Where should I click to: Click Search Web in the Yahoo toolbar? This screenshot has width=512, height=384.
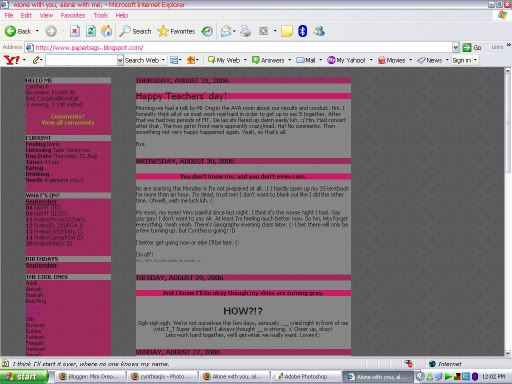[142, 60]
